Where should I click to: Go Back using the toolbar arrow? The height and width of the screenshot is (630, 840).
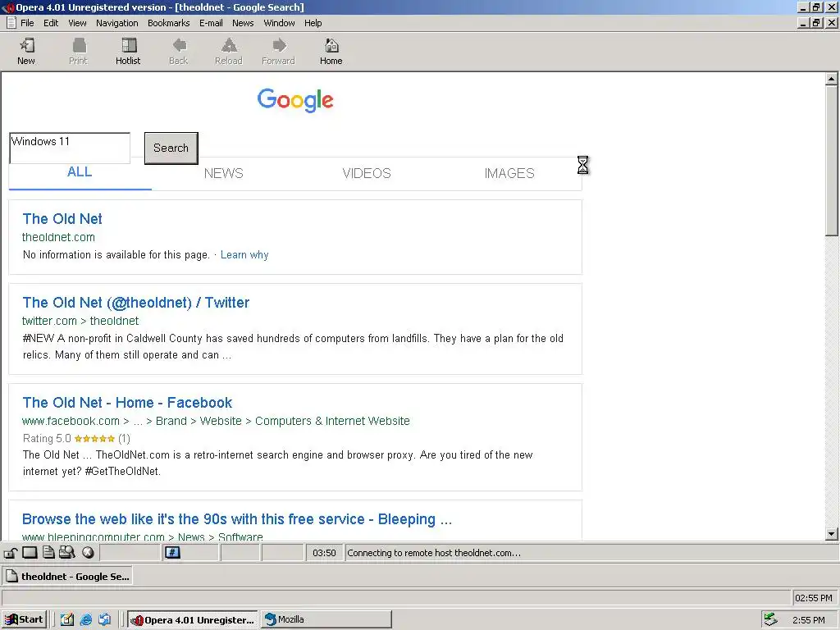(x=179, y=46)
